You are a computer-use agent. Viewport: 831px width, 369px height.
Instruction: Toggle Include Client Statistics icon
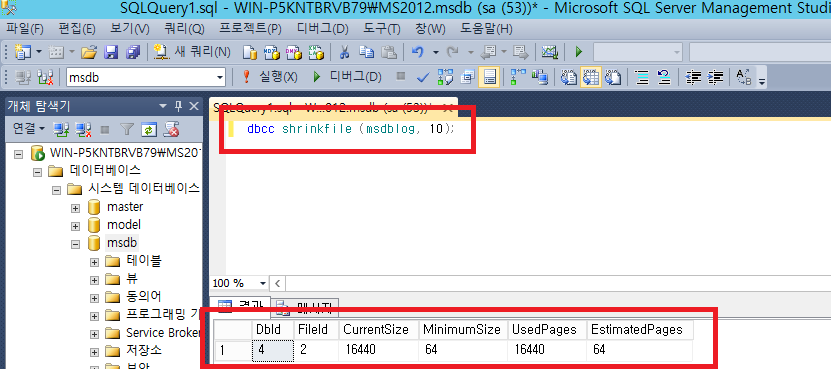click(540, 78)
